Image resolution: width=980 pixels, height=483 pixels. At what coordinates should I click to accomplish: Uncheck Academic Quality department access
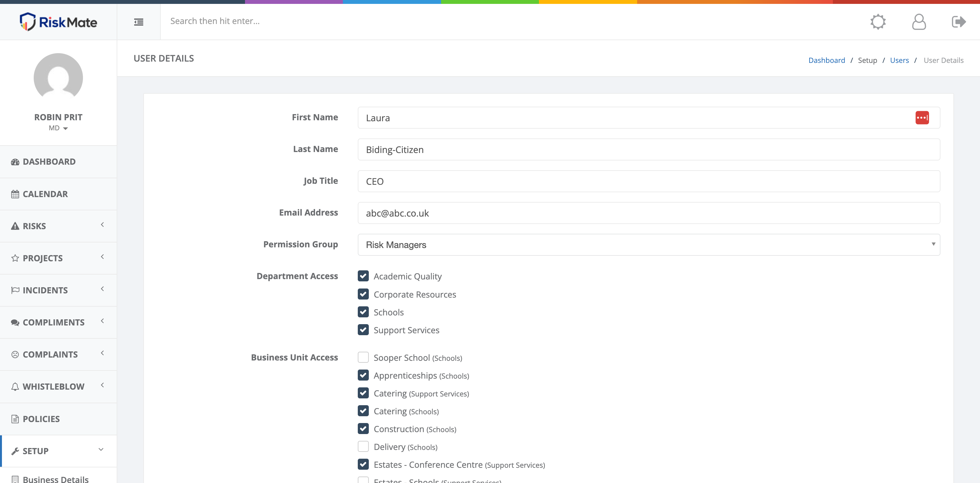coord(363,276)
